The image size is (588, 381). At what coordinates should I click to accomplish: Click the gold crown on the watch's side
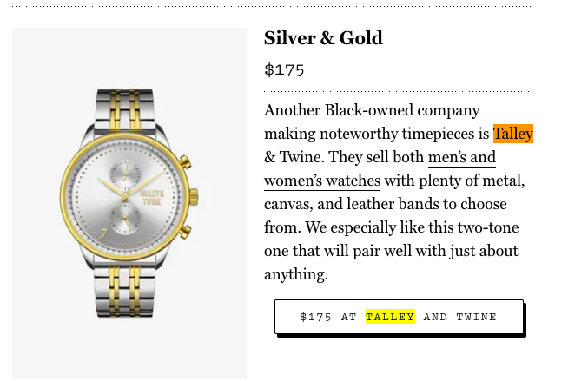pyautogui.click(x=193, y=197)
